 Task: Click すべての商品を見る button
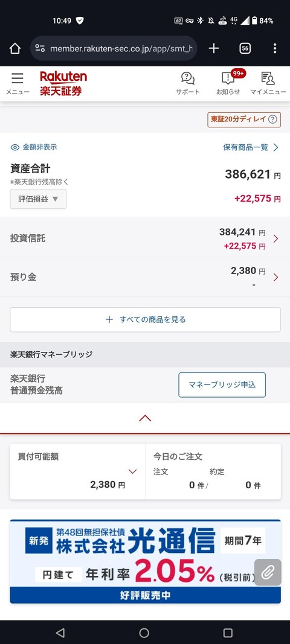[x=145, y=319]
